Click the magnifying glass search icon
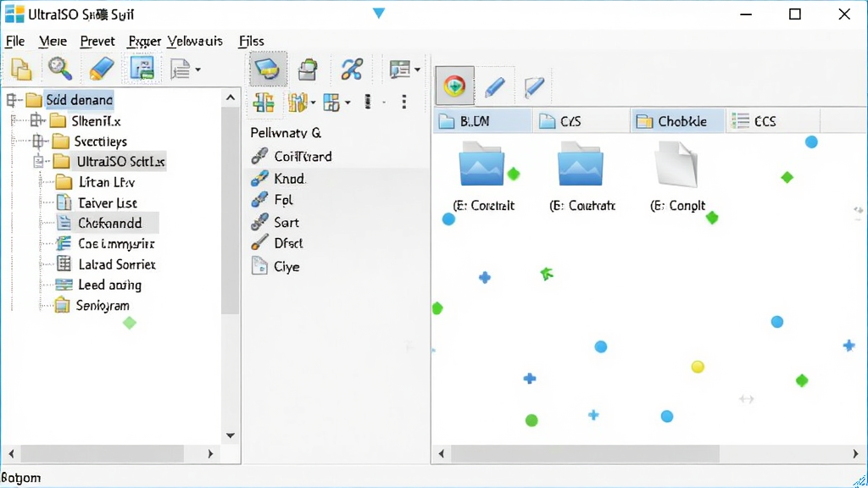 click(60, 69)
